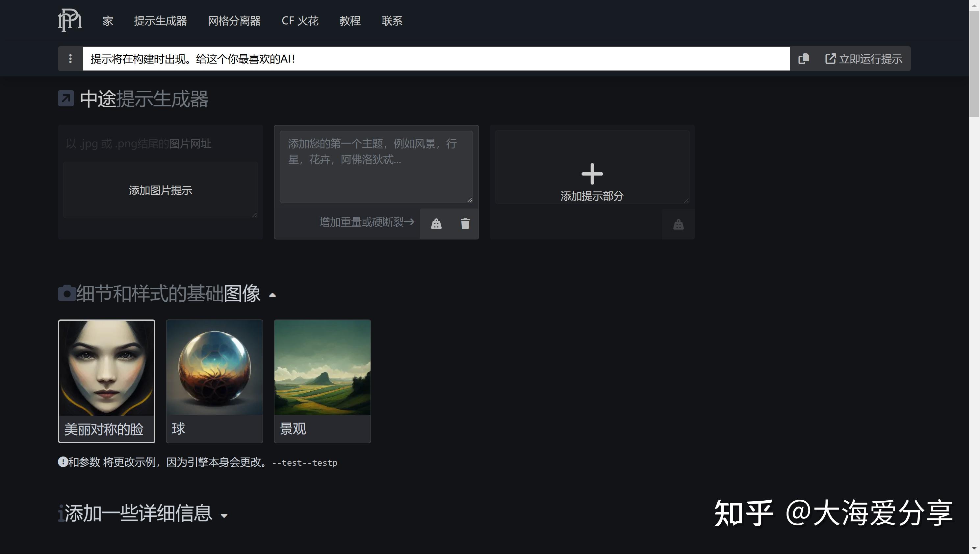Click the plus icon to add a prompt section
Viewport: 980px width, 554px height.
pos(592,174)
